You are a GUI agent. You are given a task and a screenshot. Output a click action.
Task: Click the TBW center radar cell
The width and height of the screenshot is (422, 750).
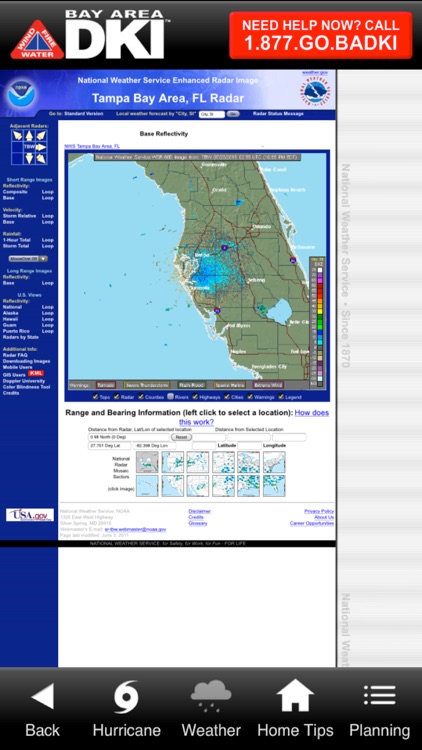29,147
